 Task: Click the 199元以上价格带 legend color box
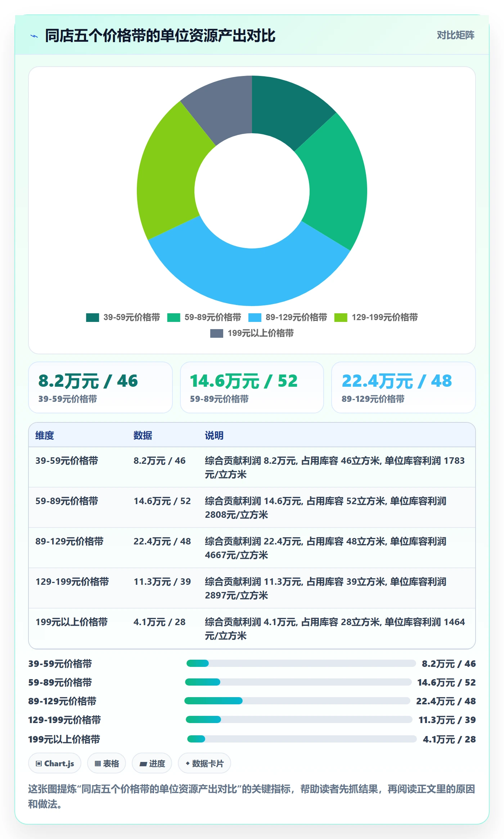(216, 333)
